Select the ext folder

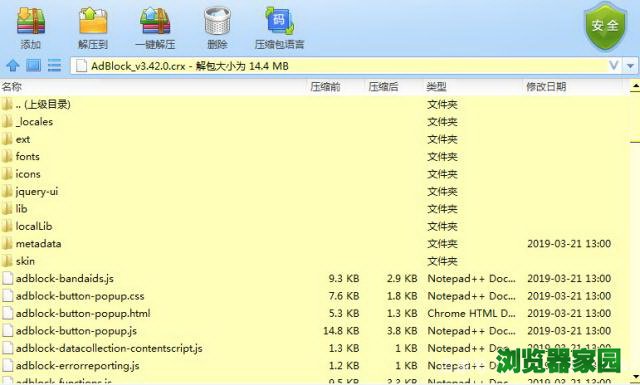click(314, 139)
